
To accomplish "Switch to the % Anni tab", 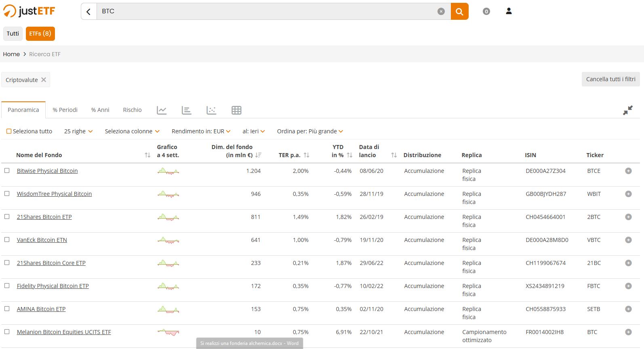I will 100,110.
